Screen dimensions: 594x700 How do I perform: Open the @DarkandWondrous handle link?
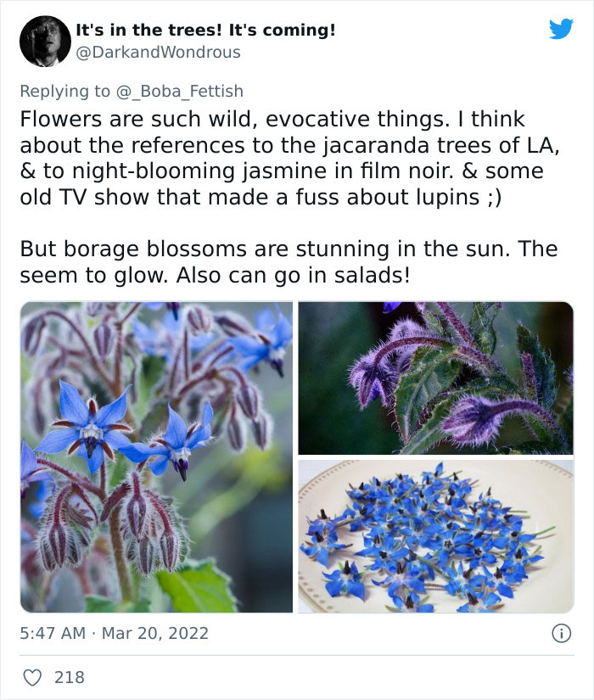point(159,53)
